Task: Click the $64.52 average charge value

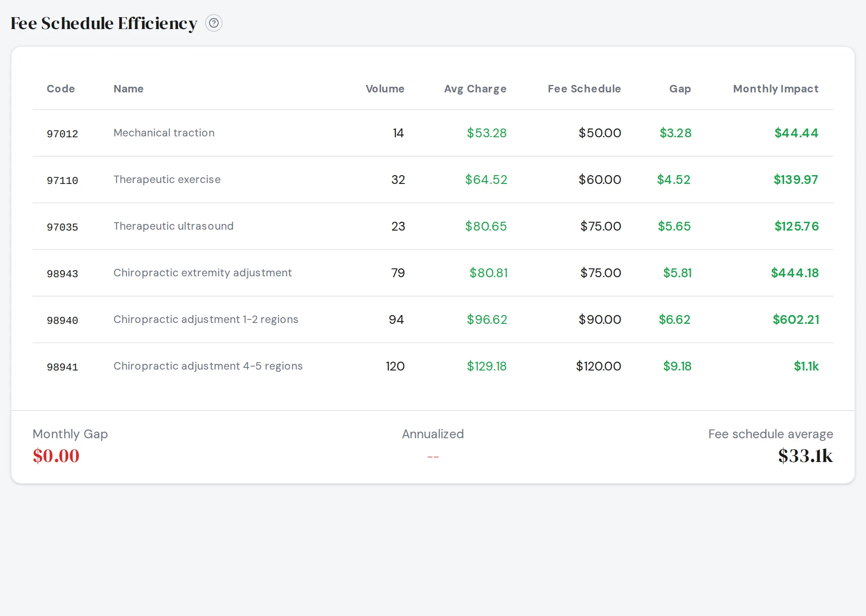Action: coord(486,180)
